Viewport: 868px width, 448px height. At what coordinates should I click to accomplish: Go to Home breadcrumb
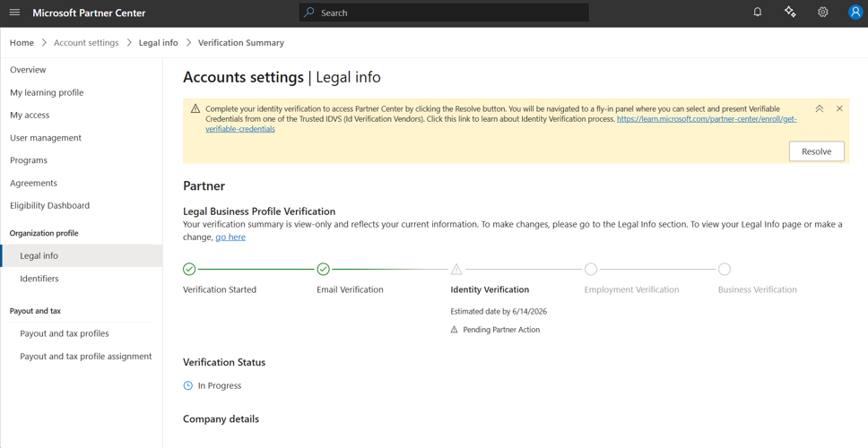[x=22, y=43]
